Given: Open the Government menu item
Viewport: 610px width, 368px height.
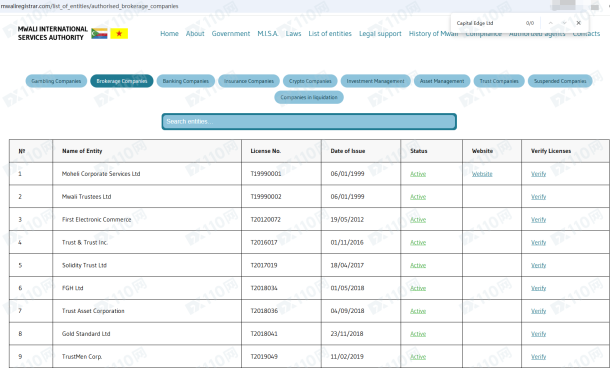Looking at the screenshot, I should [x=231, y=33].
